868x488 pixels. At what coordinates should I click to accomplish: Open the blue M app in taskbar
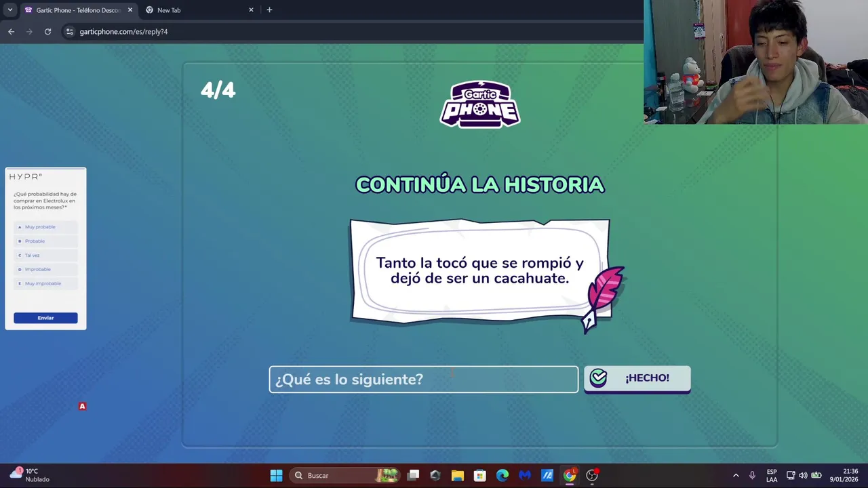coord(525,475)
